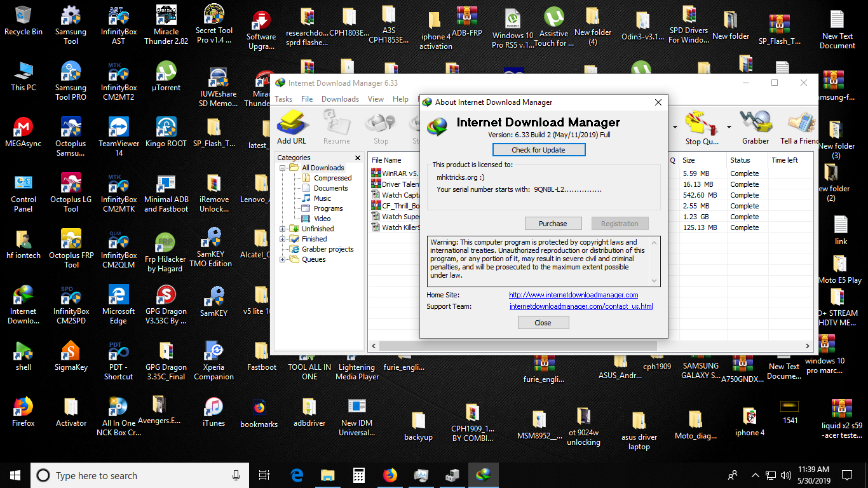Image resolution: width=868 pixels, height=488 pixels.
Task: Select Documents category in tree
Action: 330,188
